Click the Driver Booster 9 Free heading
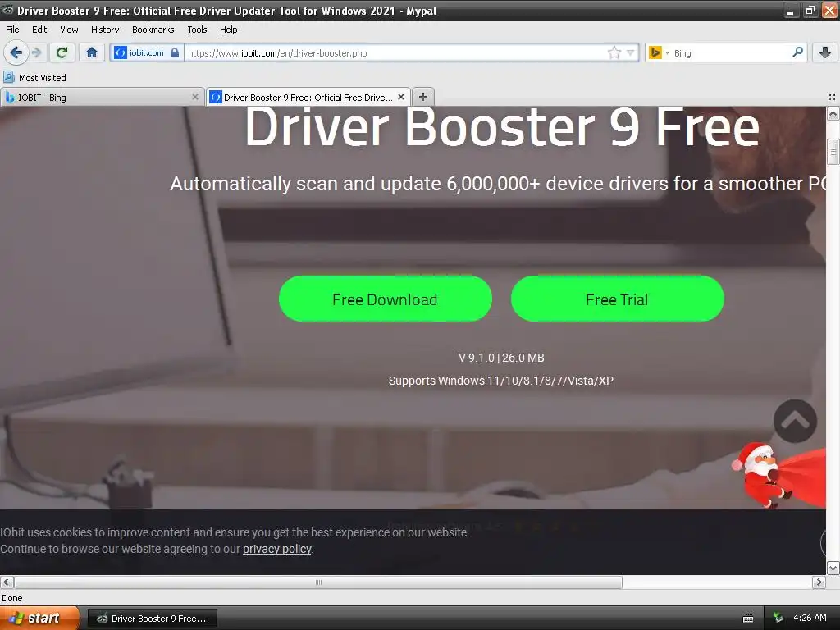This screenshot has height=630, width=840. click(502, 127)
